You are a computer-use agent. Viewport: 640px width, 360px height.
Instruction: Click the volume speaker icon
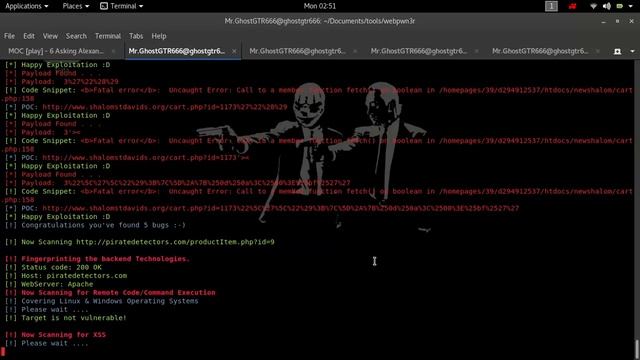pyautogui.click(x=607, y=6)
